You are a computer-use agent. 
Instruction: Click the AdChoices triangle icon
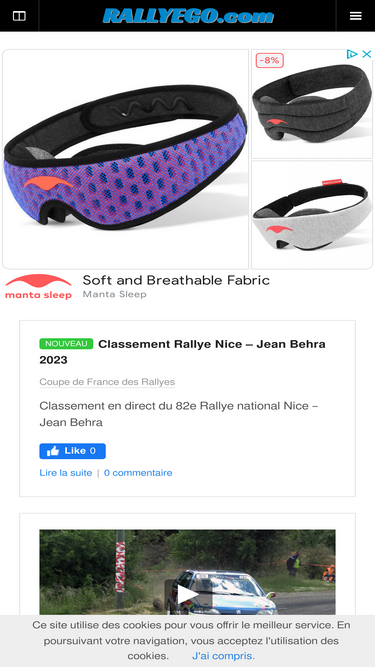pyautogui.click(x=352, y=54)
